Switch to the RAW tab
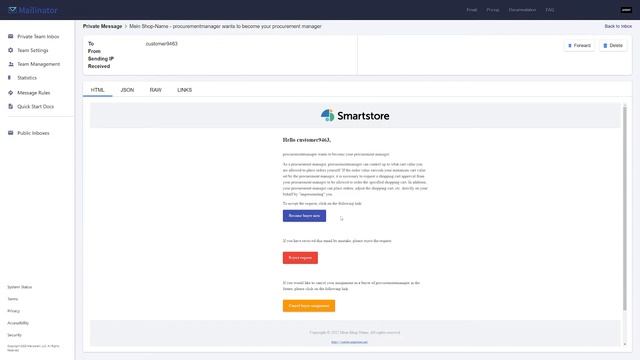 coord(156,90)
